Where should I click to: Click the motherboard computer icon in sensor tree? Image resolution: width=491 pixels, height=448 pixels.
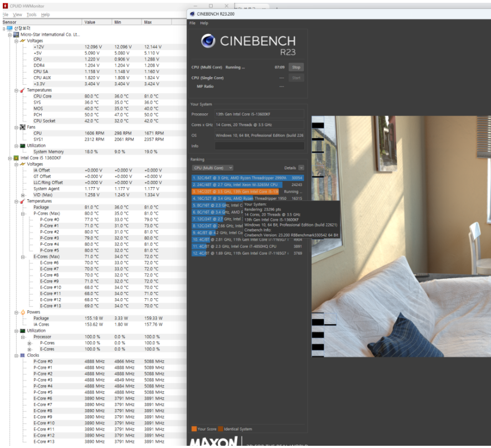pos(9,28)
